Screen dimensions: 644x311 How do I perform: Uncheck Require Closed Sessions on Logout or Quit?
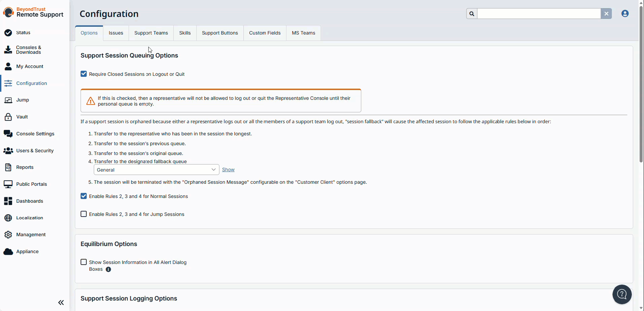84,74
